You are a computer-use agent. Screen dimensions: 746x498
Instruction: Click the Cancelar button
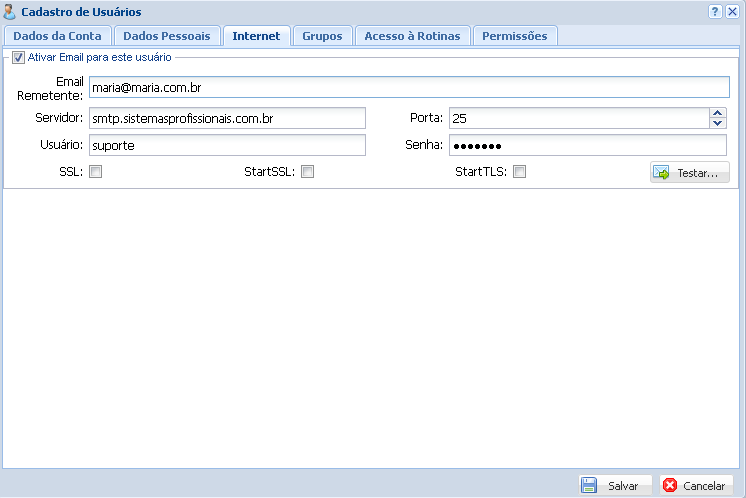[696, 485]
